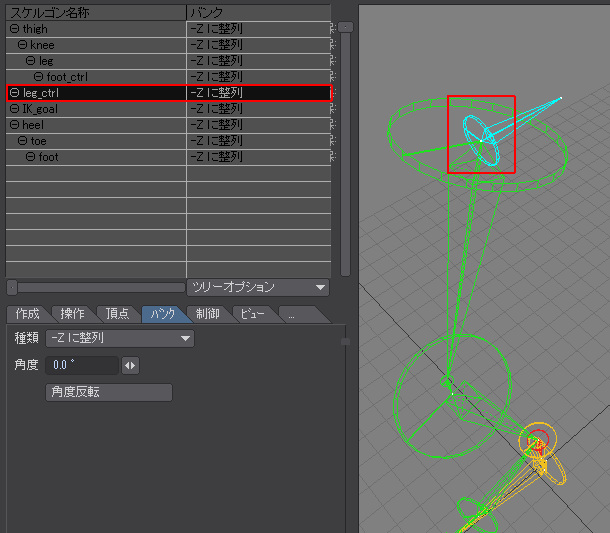
Task: Switch to the 作成 tab
Action: pyautogui.click(x=28, y=314)
